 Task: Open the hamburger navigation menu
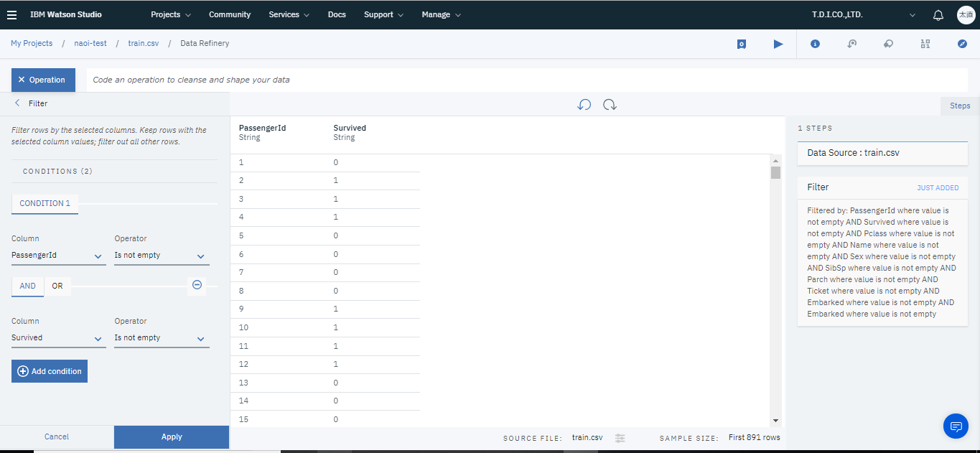[11, 14]
